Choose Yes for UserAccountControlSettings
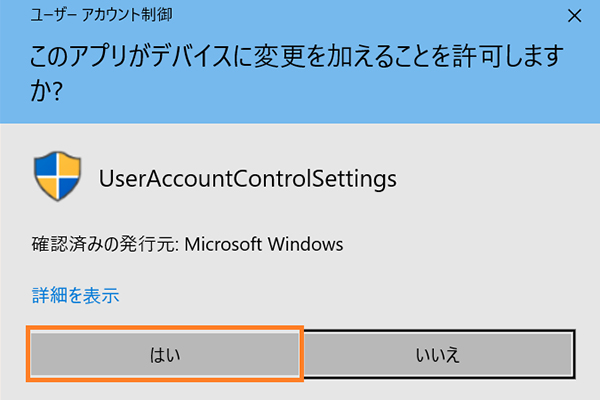The image size is (600, 400). click(x=165, y=353)
